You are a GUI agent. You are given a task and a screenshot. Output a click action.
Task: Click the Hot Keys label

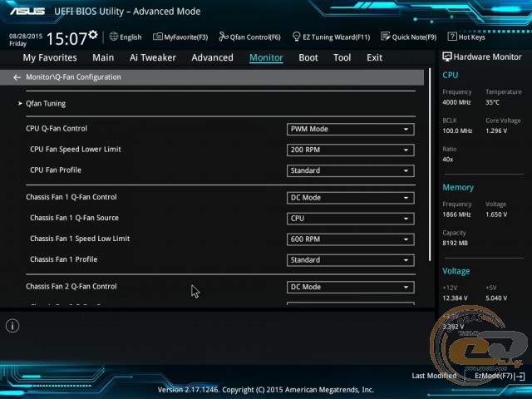coord(471,37)
